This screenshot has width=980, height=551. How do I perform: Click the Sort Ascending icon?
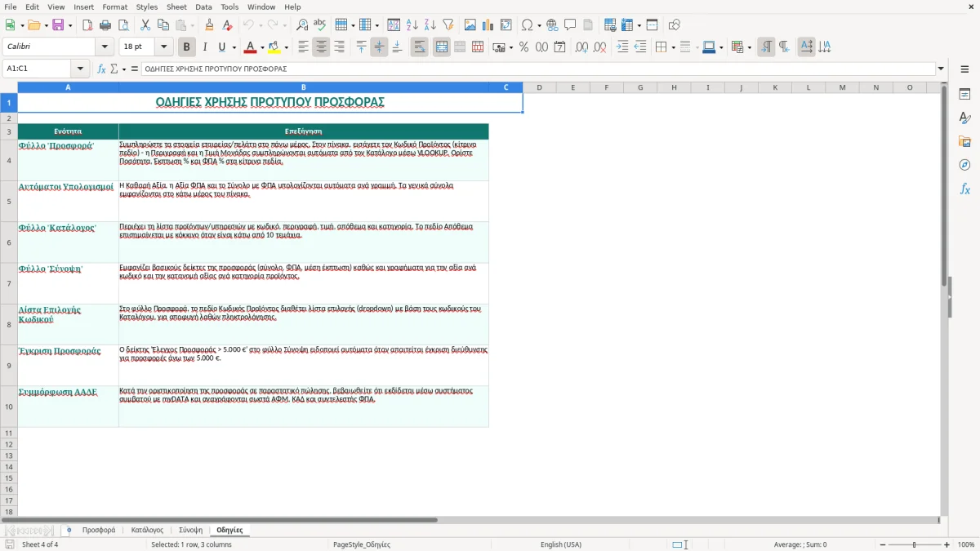[x=412, y=25]
